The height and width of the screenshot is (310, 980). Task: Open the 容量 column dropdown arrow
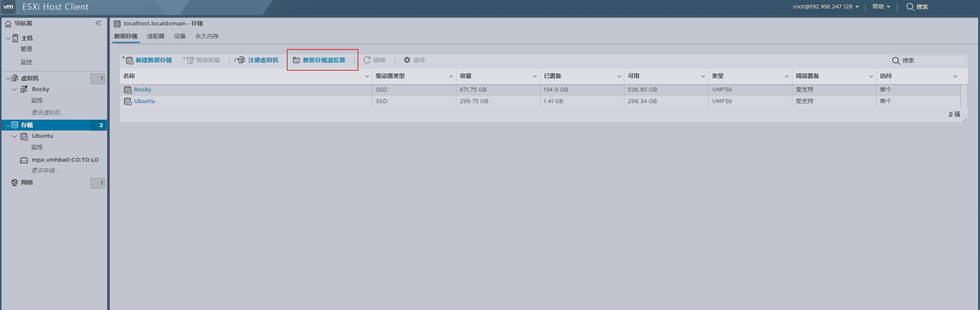pyautogui.click(x=535, y=76)
